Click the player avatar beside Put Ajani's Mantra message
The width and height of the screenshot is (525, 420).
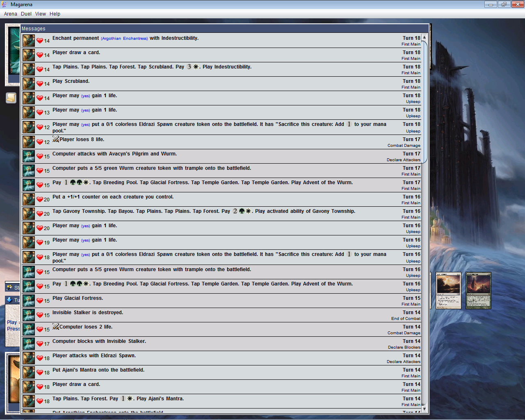tap(29, 372)
